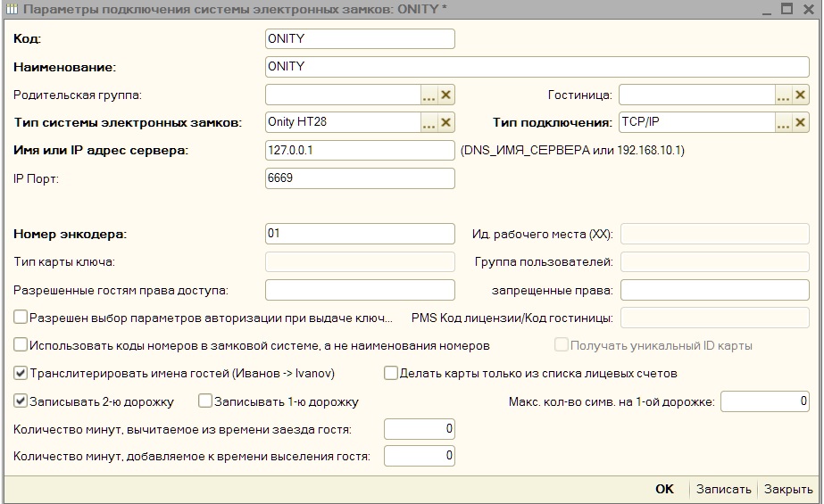Viewport: 824px width, 504px height.
Task: Click the Закрыть button
Action: tap(788, 489)
